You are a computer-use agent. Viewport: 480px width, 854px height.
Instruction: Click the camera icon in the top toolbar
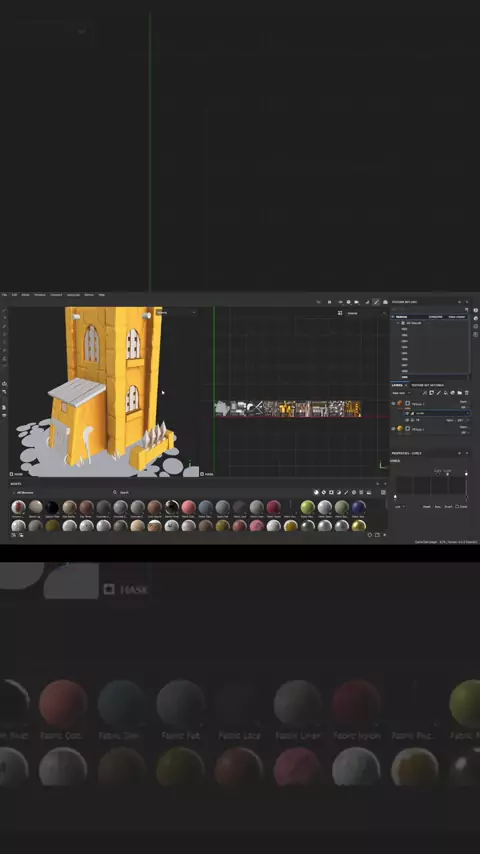(357, 302)
